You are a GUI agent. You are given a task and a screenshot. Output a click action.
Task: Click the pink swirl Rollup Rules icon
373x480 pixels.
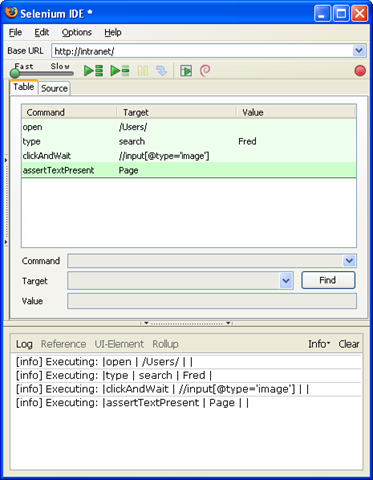tap(205, 71)
